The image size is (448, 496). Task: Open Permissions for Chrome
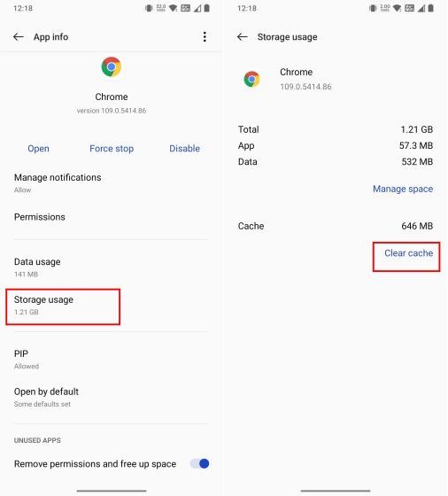[112, 217]
